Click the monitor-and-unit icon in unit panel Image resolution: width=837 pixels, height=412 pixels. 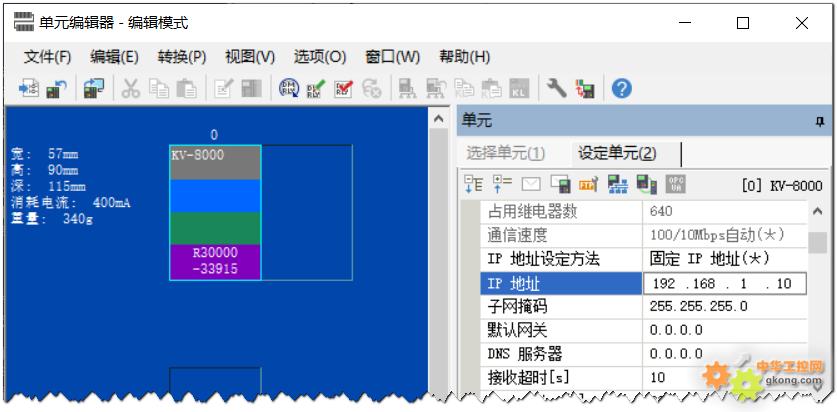pos(560,185)
